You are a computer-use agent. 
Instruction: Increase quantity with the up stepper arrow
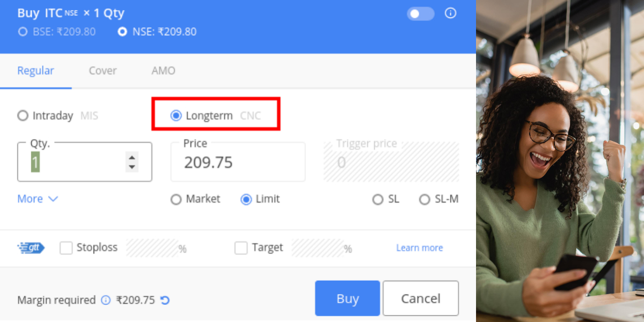[132, 157]
